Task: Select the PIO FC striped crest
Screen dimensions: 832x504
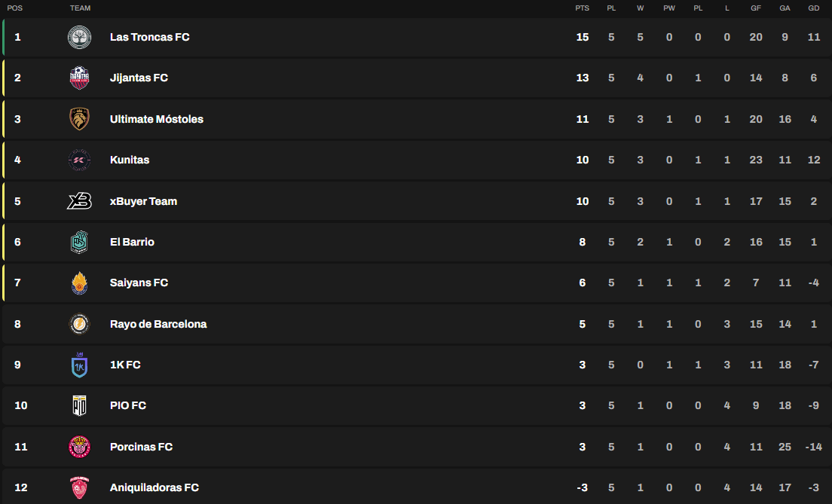Action: [80, 406]
